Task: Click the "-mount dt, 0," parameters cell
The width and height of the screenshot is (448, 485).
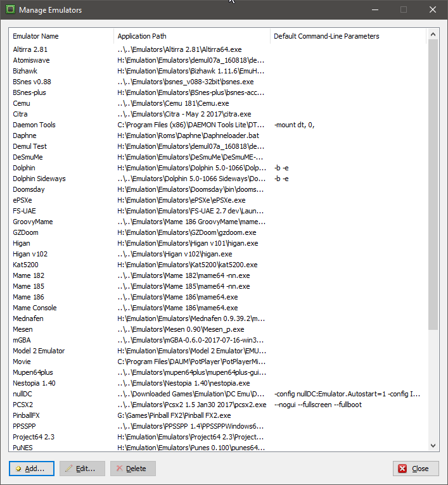Action: pyautogui.click(x=295, y=125)
